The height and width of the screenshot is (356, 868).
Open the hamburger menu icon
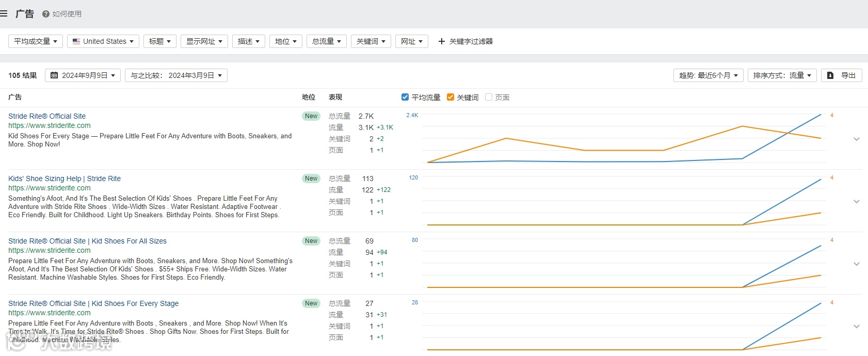[4, 14]
